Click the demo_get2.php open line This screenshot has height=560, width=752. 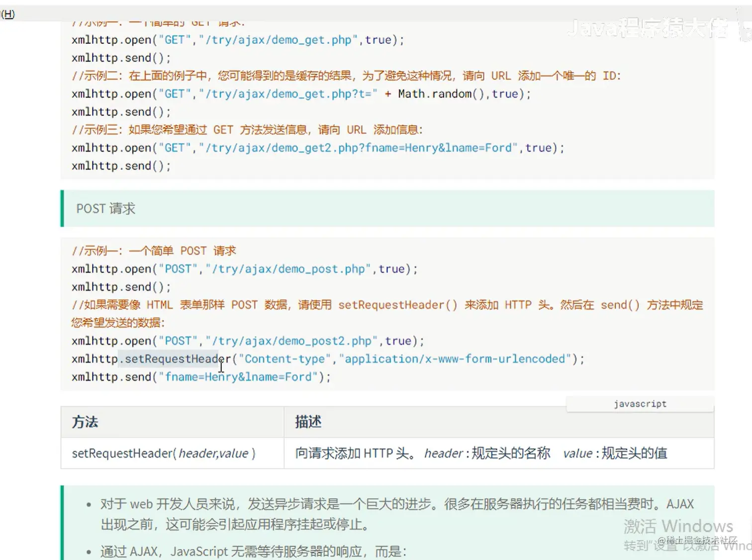coord(318,148)
